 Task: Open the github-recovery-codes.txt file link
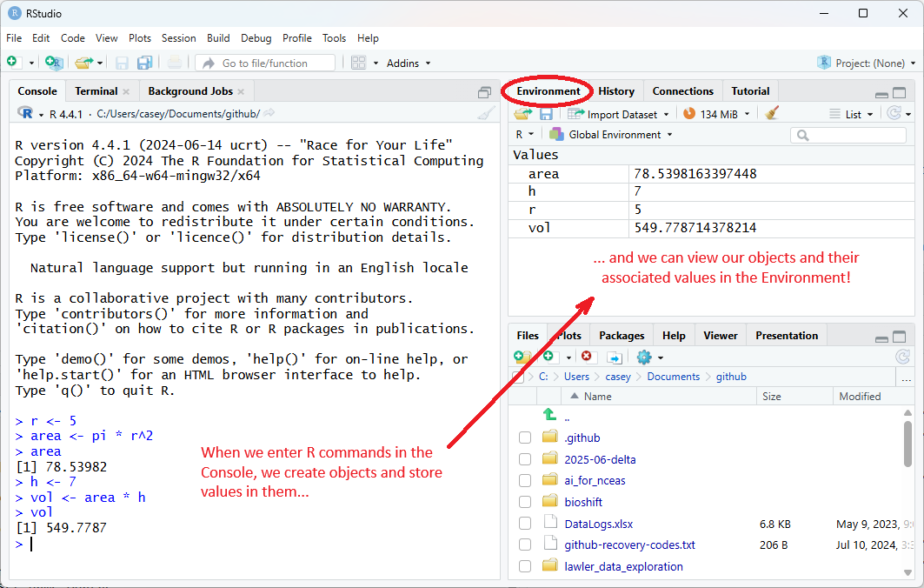tap(629, 545)
